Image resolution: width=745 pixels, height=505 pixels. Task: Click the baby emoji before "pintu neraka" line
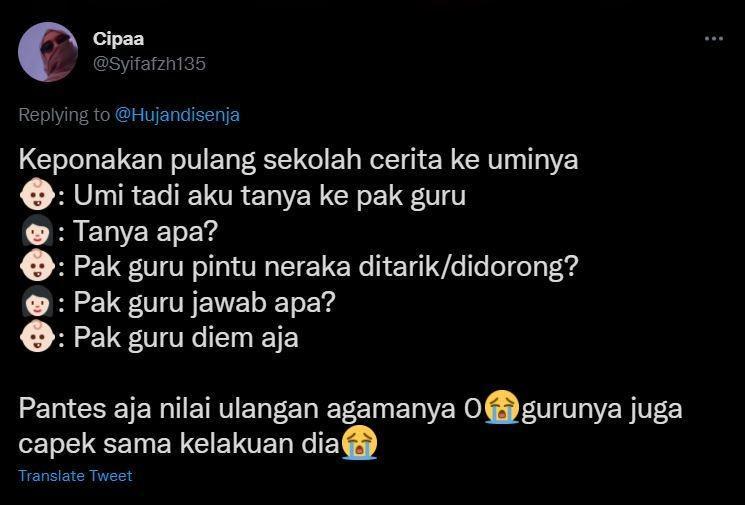[37, 266]
